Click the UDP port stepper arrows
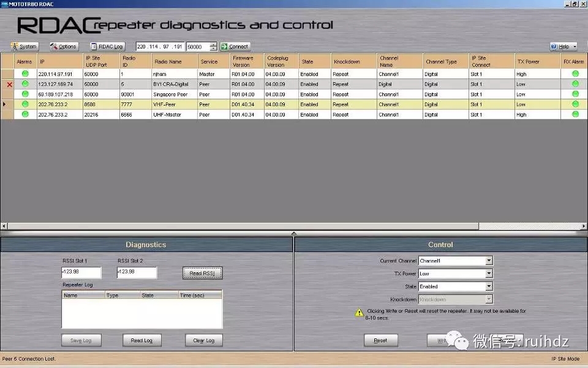The width and height of the screenshot is (588, 368). pos(213,47)
